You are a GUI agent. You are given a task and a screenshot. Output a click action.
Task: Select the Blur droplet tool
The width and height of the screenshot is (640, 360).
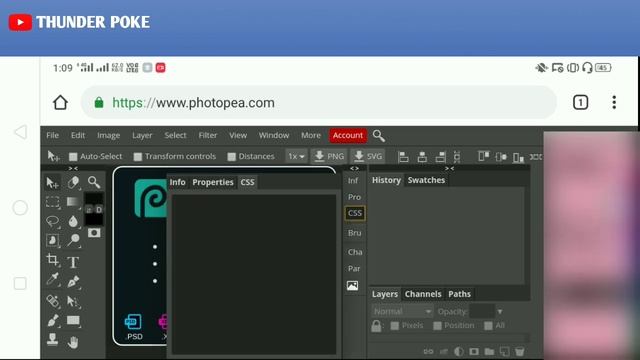(73, 221)
